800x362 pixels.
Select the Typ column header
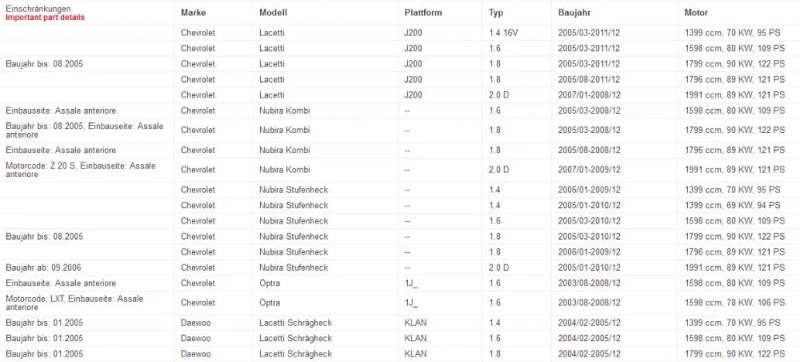click(x=495, y=13)
